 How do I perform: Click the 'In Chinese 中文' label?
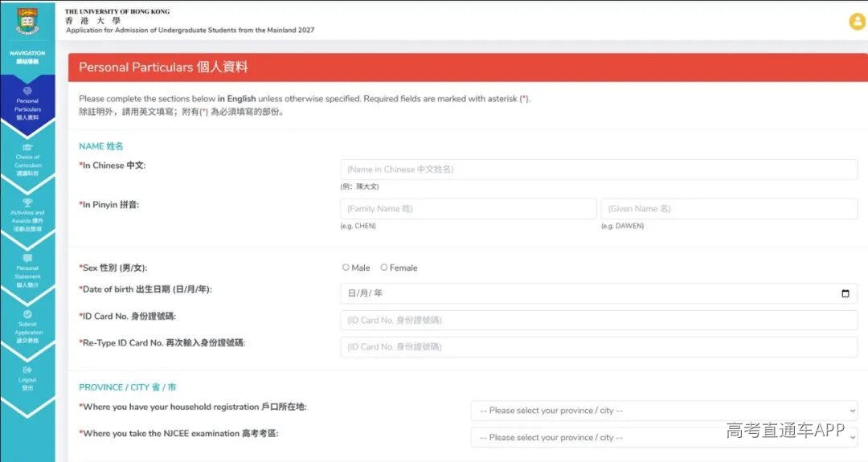[113, 166]
